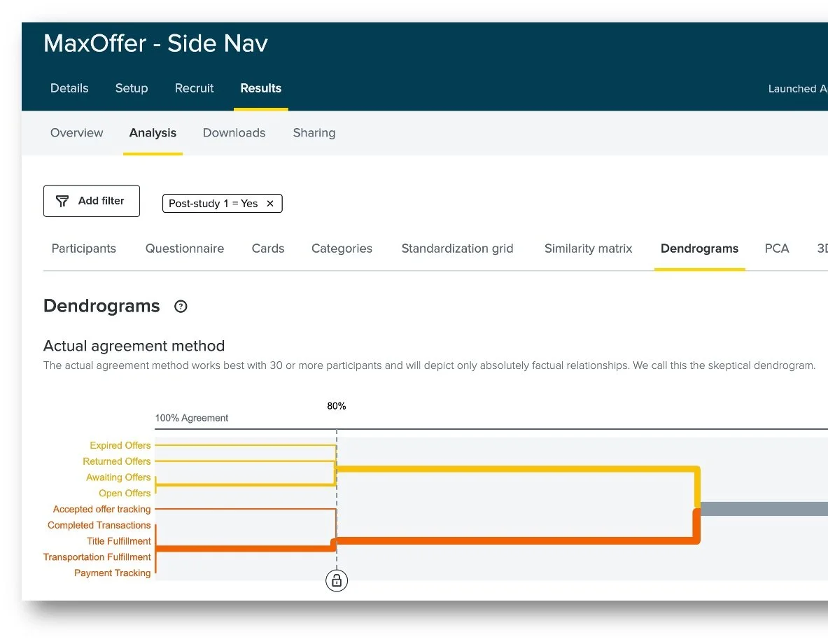
Task: Click the Expired Offers card label
Action: pyautogui.click(x=120, y=445)
